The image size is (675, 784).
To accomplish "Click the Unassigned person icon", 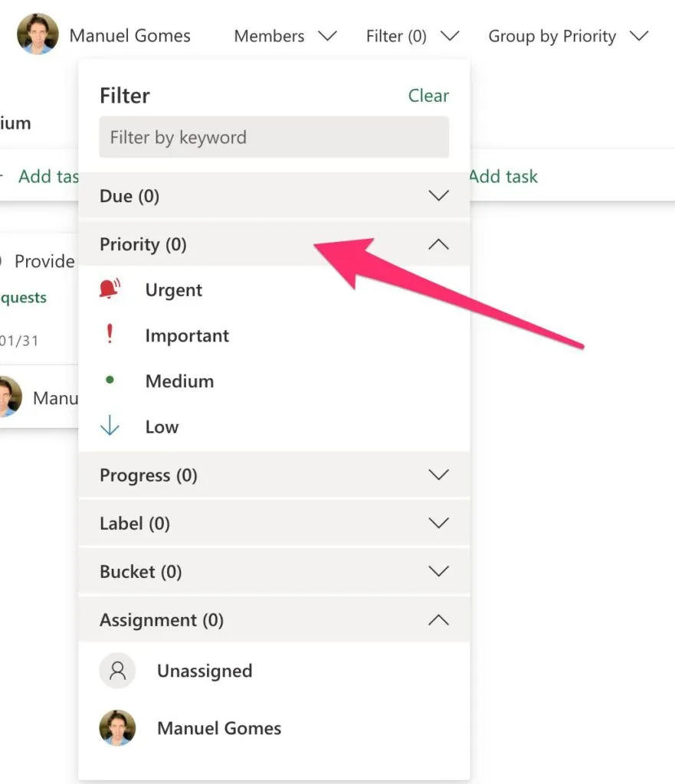I will point(117,671).
